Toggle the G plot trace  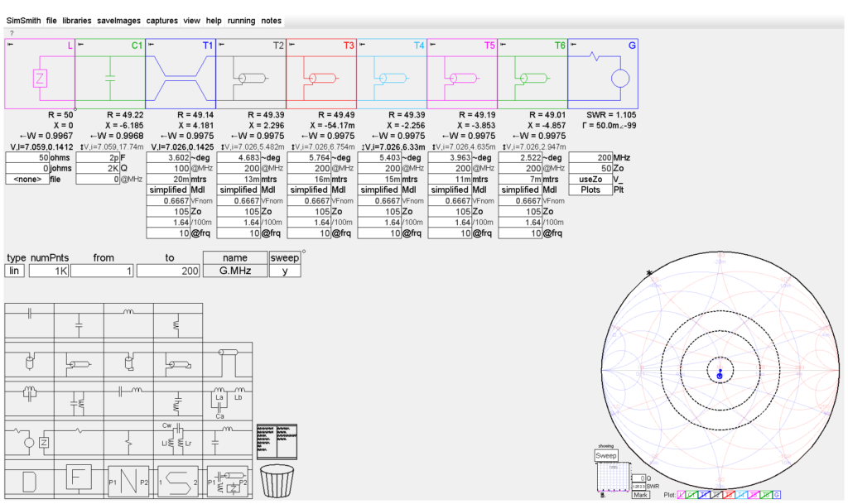point(777,495)
